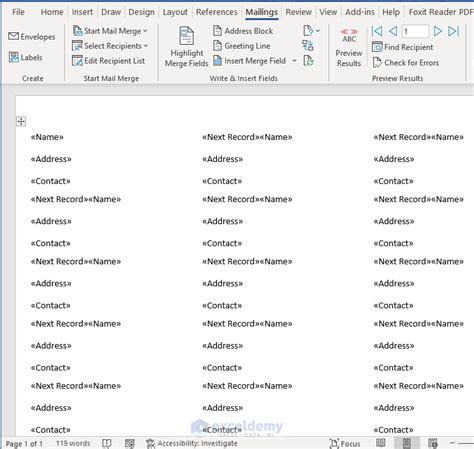Click the Update Labels icon
Screen dimensions: 474x449
click(x=308, y=61)
